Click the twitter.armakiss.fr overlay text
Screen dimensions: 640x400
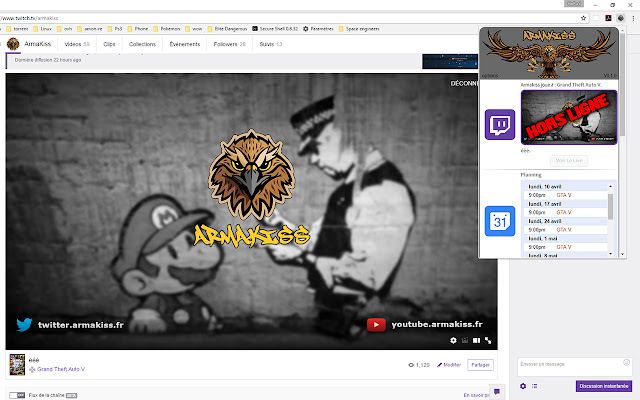click(80, 325)
